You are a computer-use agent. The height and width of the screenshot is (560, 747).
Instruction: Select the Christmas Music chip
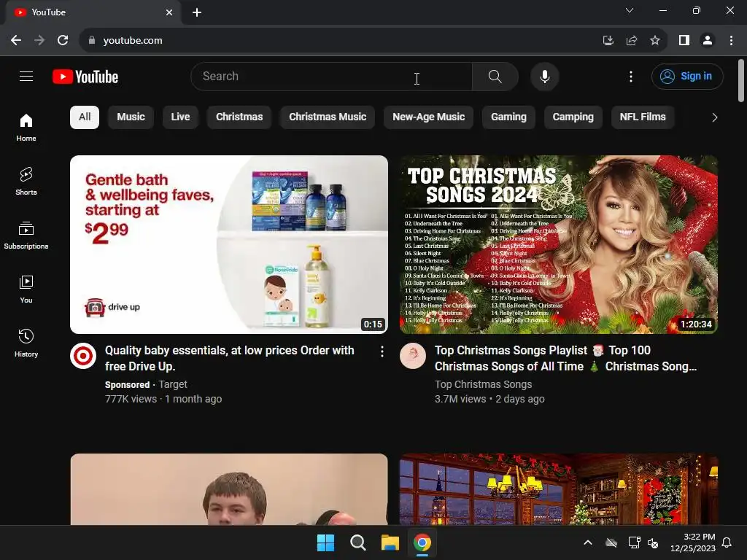(x=328, y=117)
